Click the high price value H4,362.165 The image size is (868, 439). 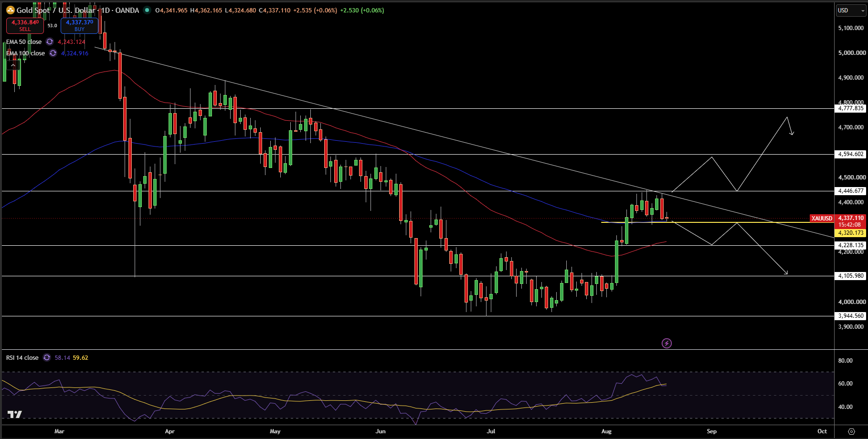pyautogui.click(x=206, y=10)
